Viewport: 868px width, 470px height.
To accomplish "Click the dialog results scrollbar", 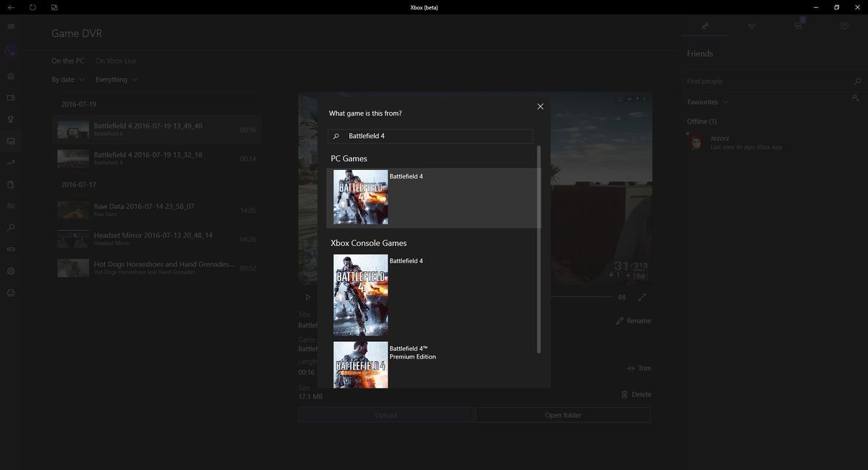I will 539,249.
